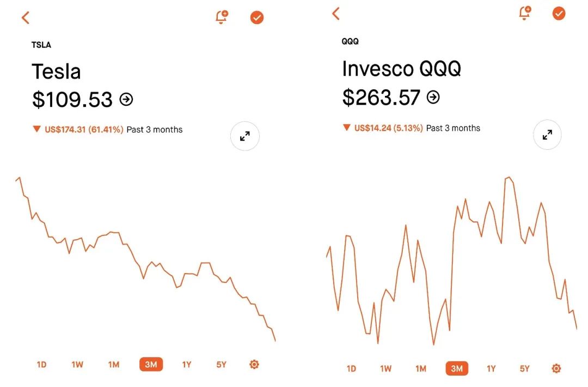Image resolution: width=588 pixels, height=387 pixels.
Task: Click QQQ's US$14.24 (5.13%) change
Action: [388, 128]
